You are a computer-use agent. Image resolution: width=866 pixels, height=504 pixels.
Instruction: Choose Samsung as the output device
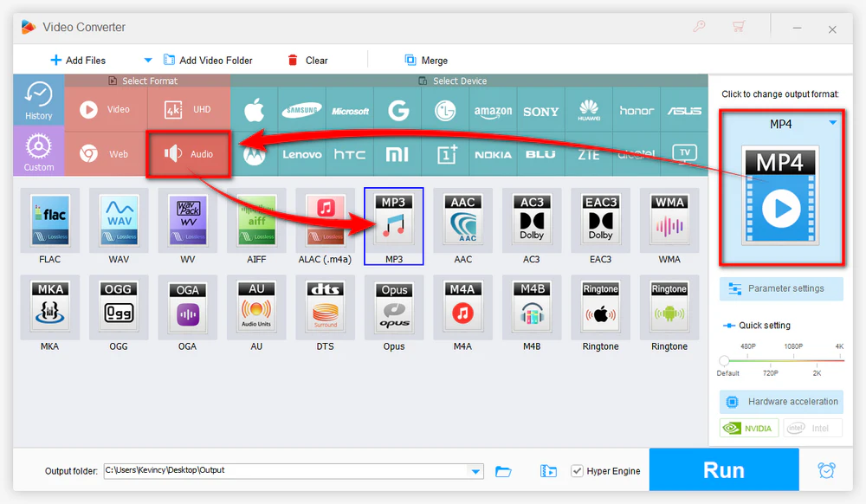(x=301, y=111)
